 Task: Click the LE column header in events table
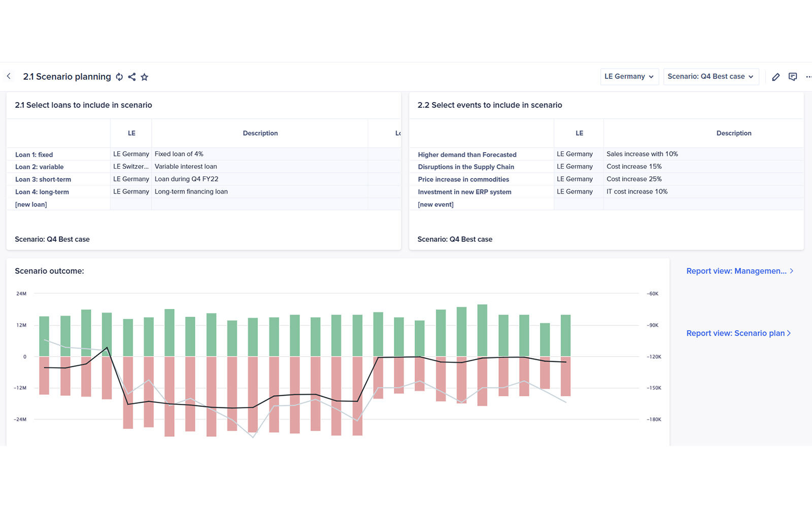(x=579, y=133)
